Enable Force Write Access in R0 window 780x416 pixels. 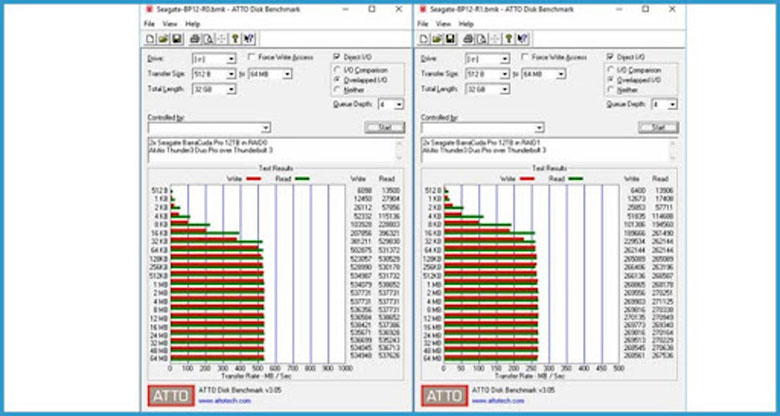click(252, 57)
